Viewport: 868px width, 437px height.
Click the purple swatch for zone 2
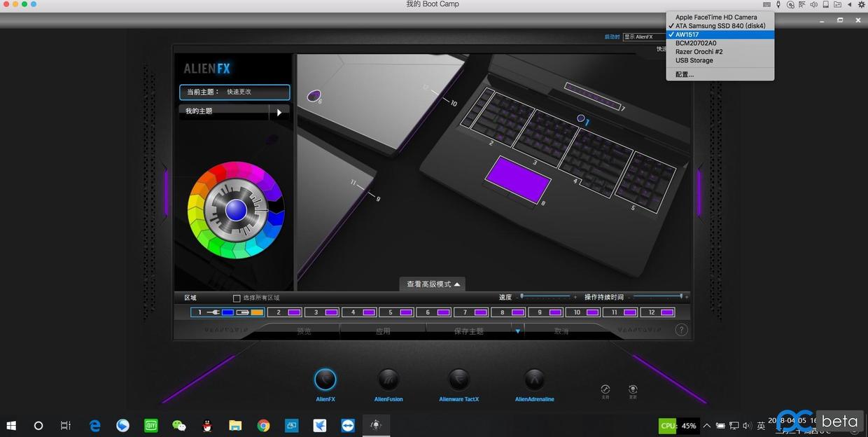pos(294,312)
